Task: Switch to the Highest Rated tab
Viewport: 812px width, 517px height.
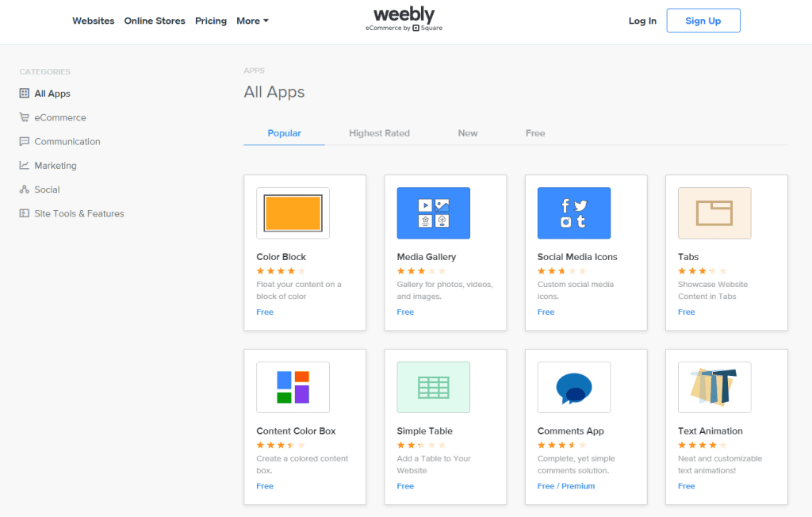Action: pos(379,133)
